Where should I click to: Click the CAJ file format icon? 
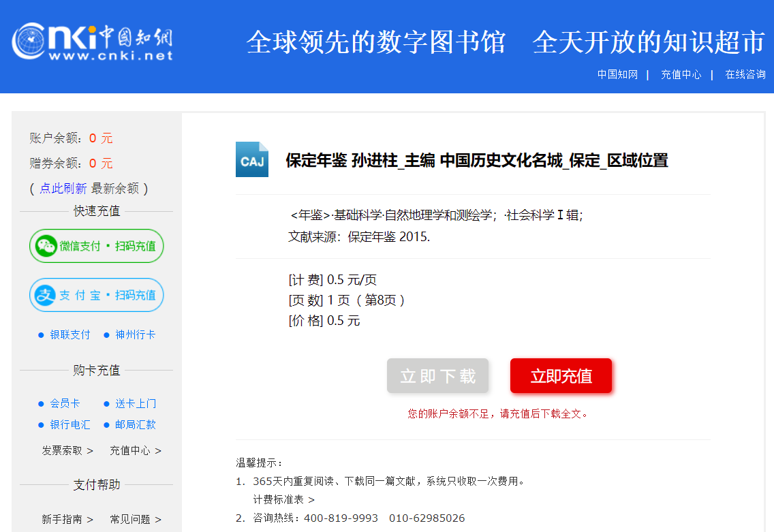(x=252, y=159)
